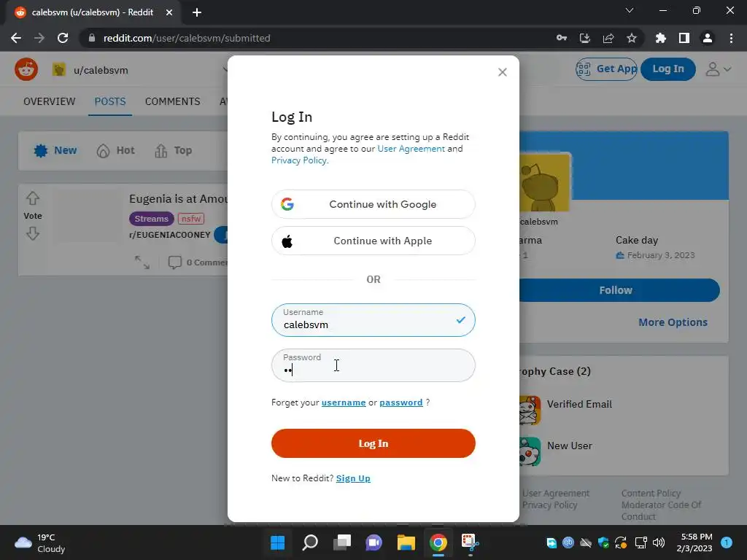
Task: Expand More Options on profile
Action: [x=673, y=322]
